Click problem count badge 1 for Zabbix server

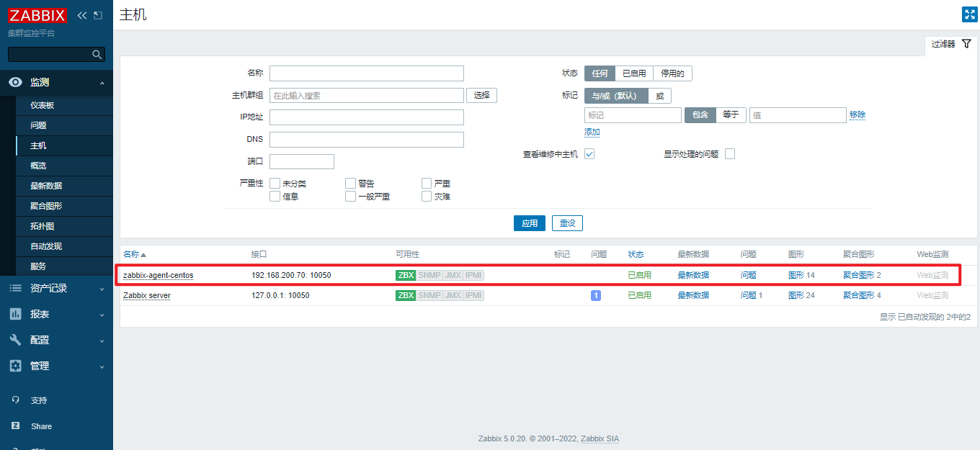tap(596, 295)
